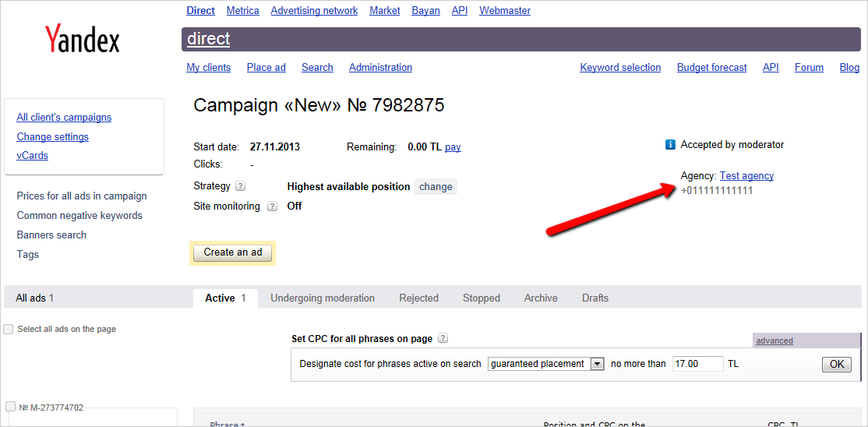Click the direct header title link
Screen dimensions: 868x427
coord(208,39)
